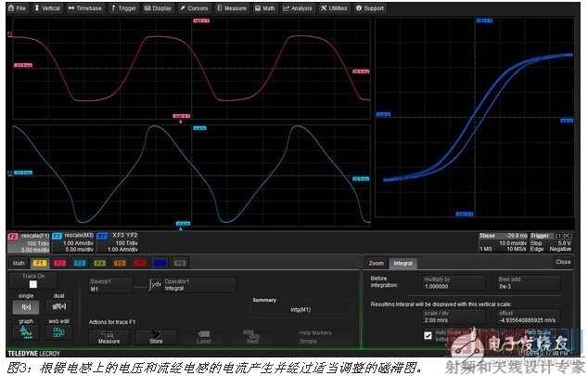This screenshot has width=588, height=376.
Task: Switch to the yellow F1 tab
Action: [40, 263]
